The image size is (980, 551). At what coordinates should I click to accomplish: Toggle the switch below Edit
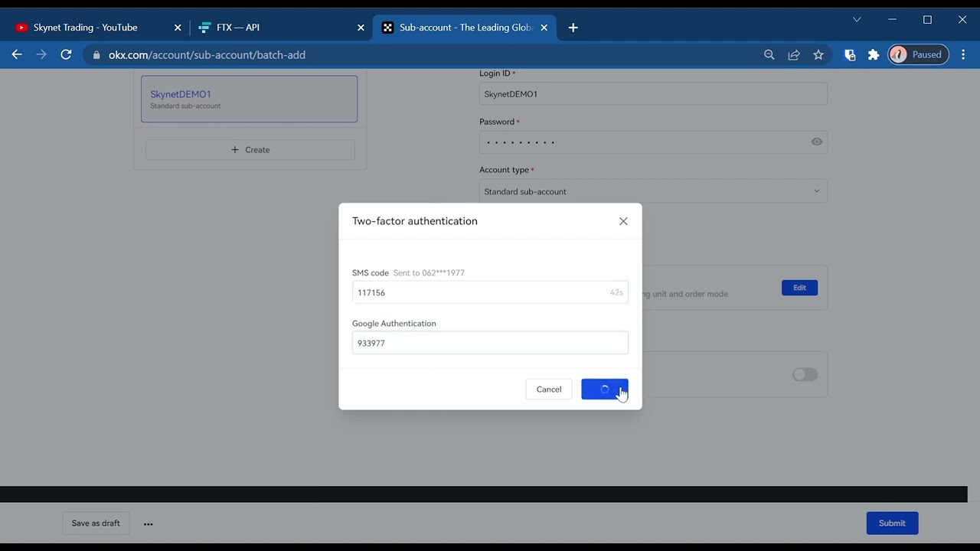pos(805,374)
